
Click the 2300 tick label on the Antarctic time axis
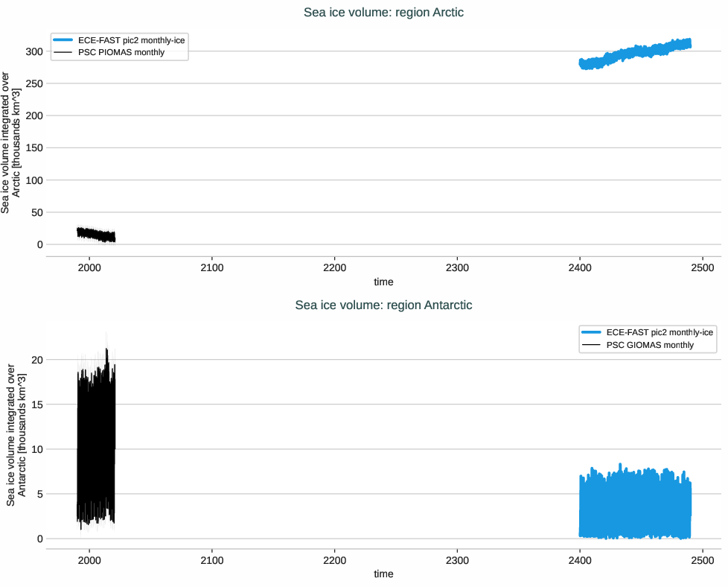pyautogui.click(x=456, y=559)
